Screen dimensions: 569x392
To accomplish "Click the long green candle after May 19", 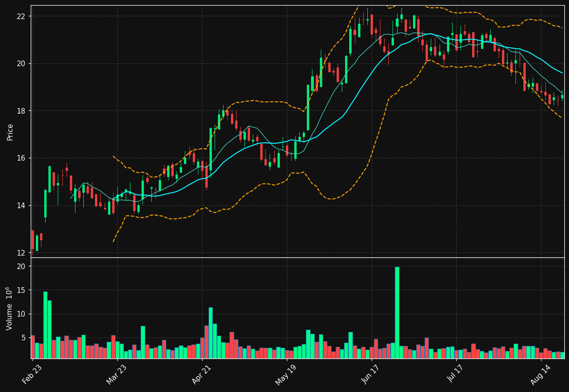I will tap(308, 108).
